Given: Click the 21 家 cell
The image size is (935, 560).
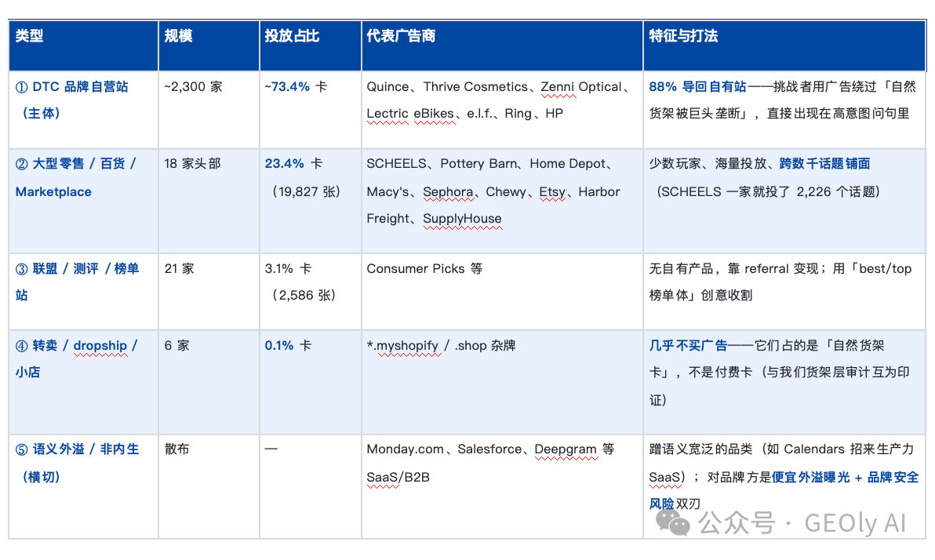Looking at the screenshot, I should coord(209,292).
